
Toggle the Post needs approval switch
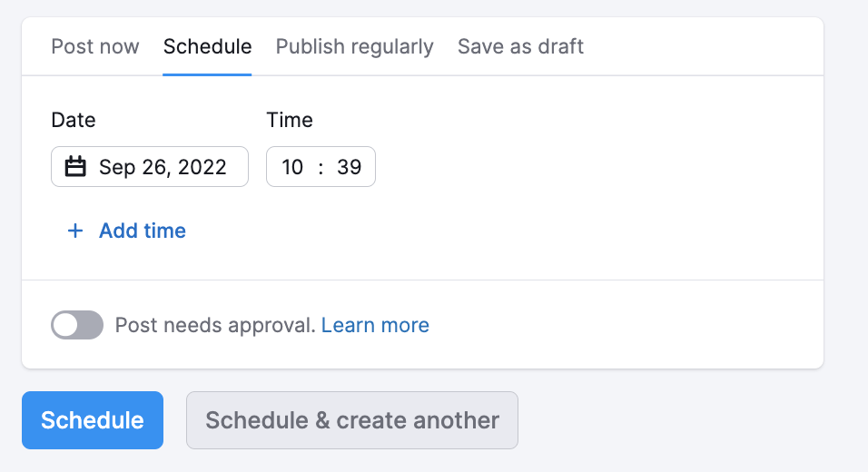[77, 325]
